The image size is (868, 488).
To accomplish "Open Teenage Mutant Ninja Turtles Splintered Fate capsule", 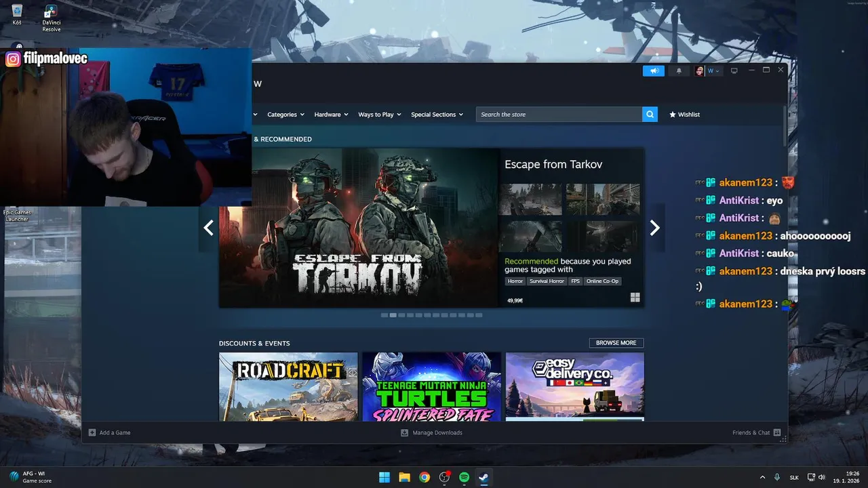I will pos(431,386).
